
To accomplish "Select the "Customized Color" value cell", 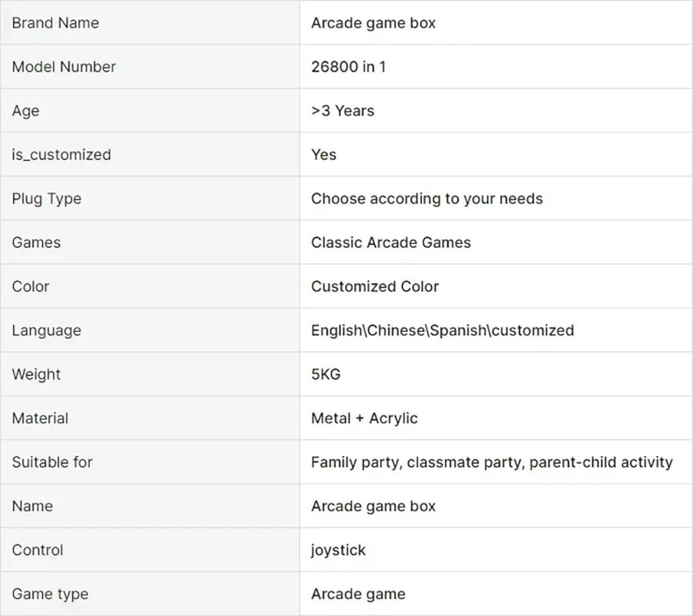I will 375,286.
